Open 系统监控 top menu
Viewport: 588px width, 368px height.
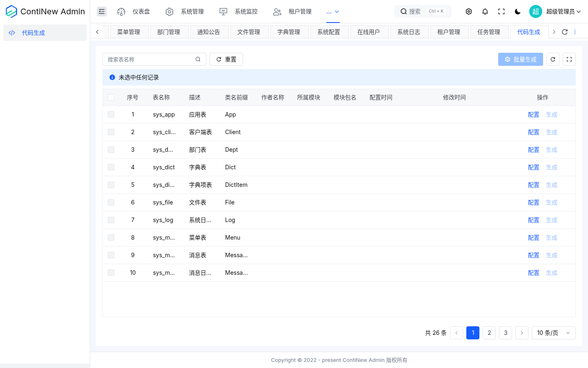coord(238,11)
